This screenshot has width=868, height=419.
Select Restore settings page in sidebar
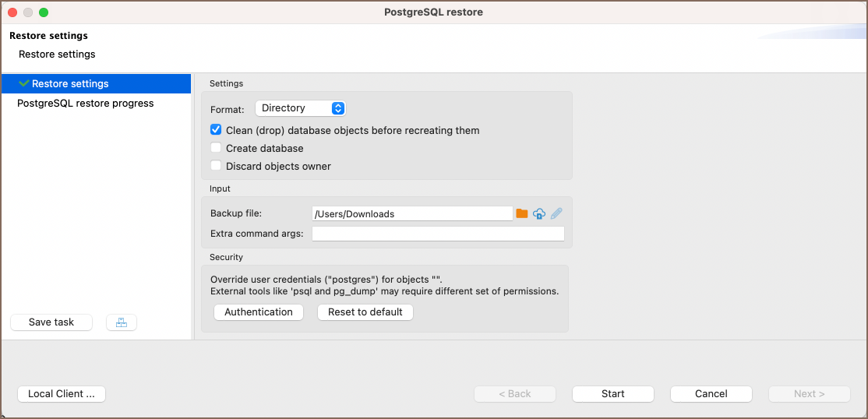pyautogui.click(x=70, y=83)
